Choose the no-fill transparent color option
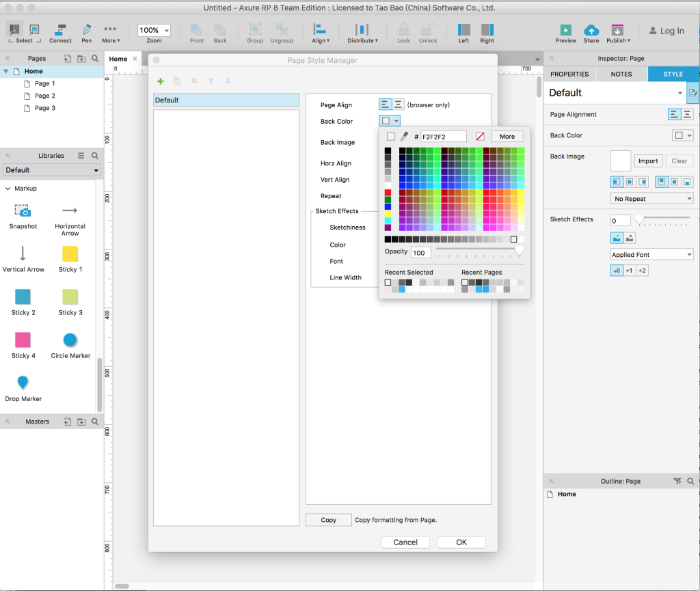This screenshot has width=700, height=591. pyautogui.click(x=481, y=137)
